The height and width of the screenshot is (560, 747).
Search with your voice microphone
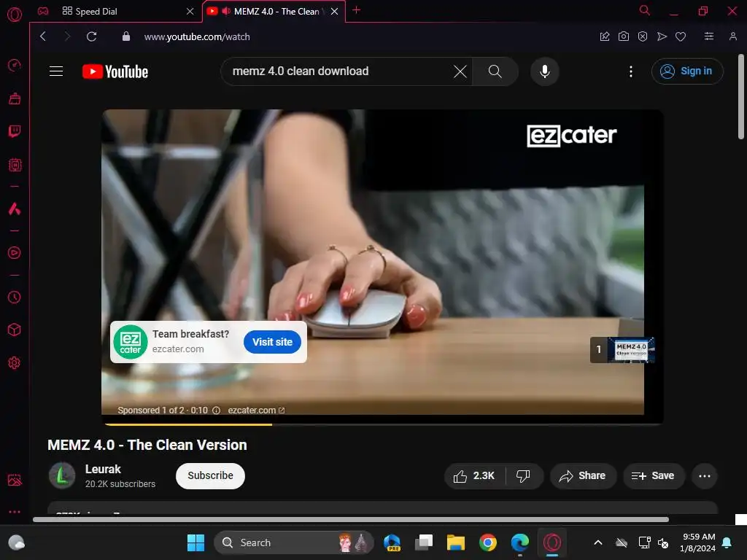(x=544, y=71)
